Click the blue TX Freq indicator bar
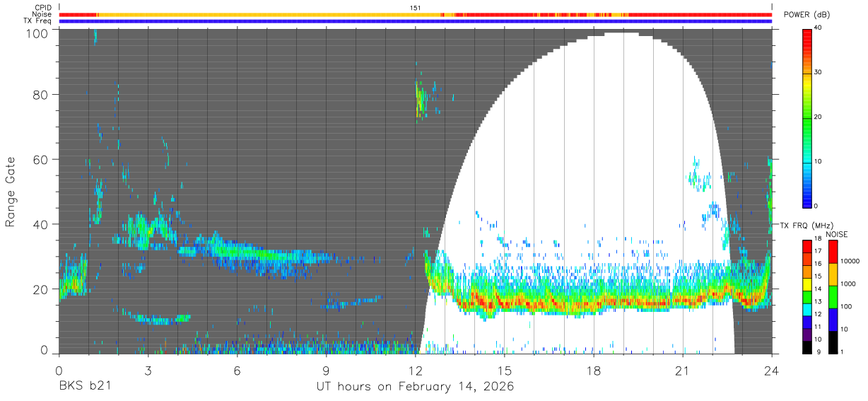 click(x=415, y=21)
